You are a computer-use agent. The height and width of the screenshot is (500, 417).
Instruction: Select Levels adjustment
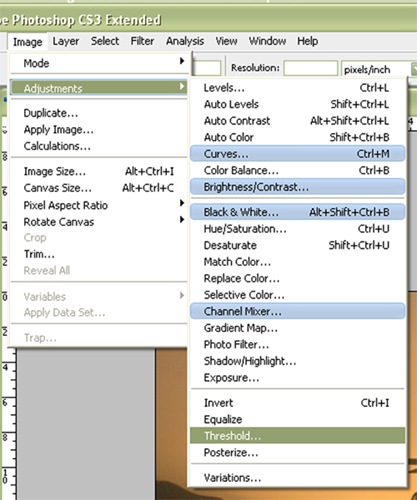pos(298,88)
